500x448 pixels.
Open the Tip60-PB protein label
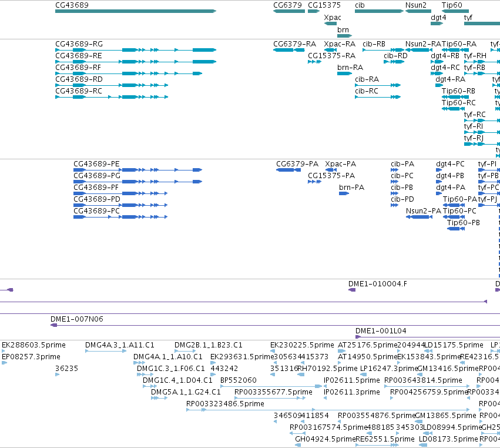pos(464,223)
